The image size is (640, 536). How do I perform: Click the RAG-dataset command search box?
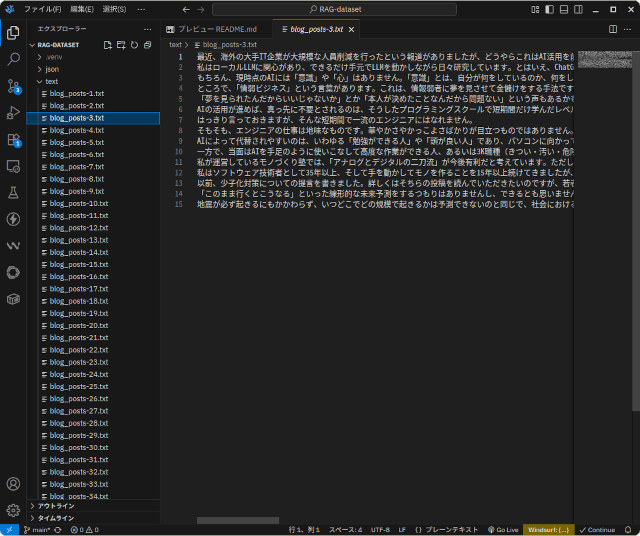(x=334, y=9)
